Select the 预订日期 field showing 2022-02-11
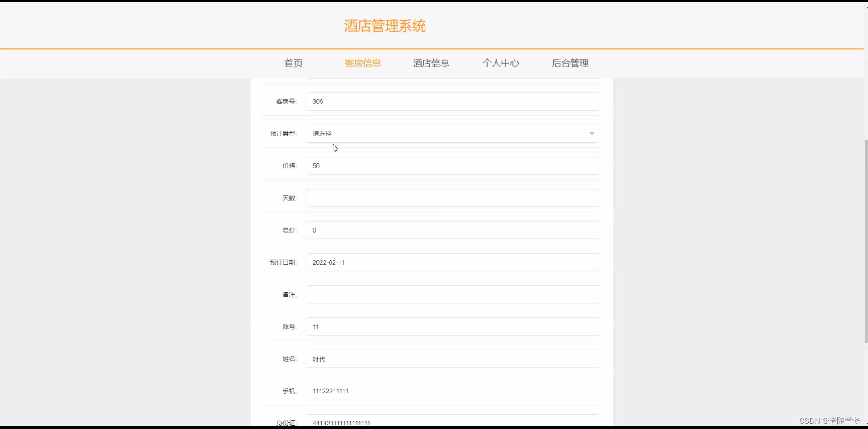This screenshot has width=868, height=429. (x=452, y=262)
